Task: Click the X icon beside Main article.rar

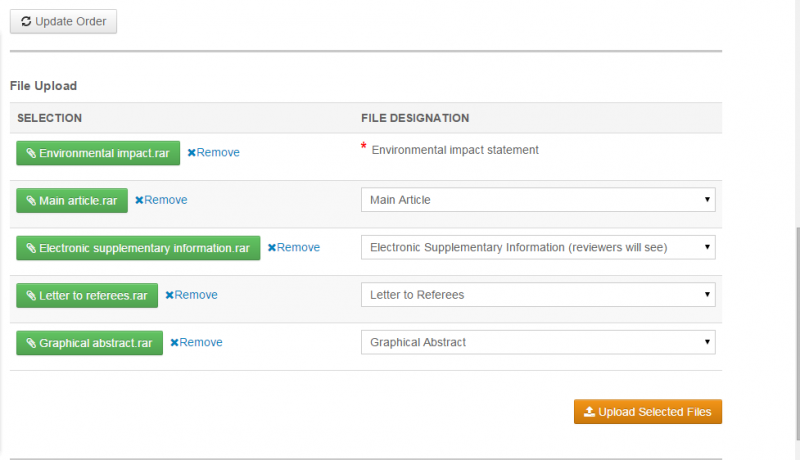Action: click(139, 200)
